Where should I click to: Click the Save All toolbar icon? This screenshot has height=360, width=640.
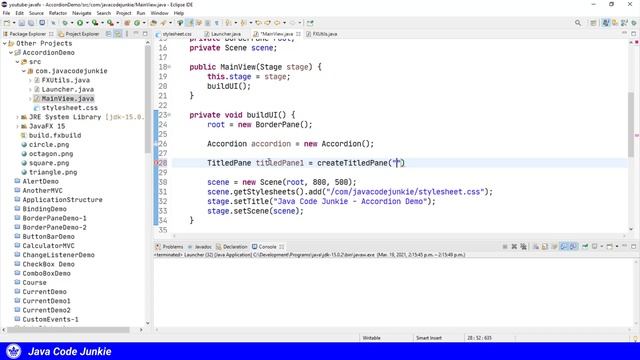click(31, 23)
